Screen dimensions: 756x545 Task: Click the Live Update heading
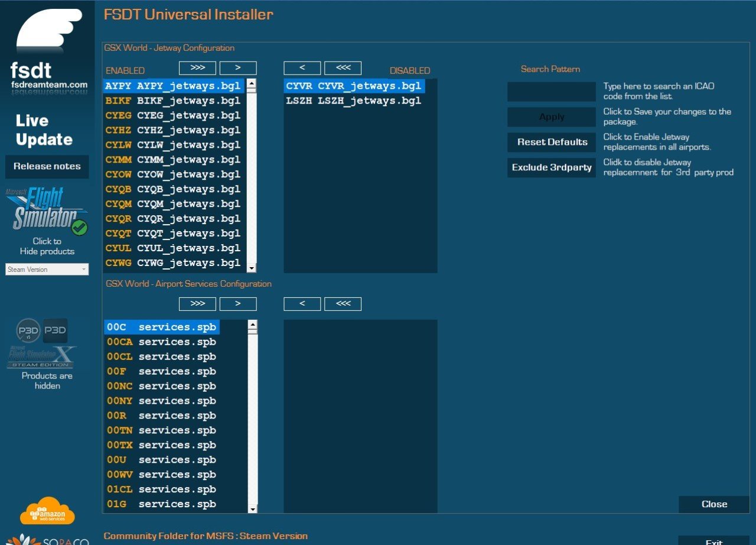tap(44, 131)
